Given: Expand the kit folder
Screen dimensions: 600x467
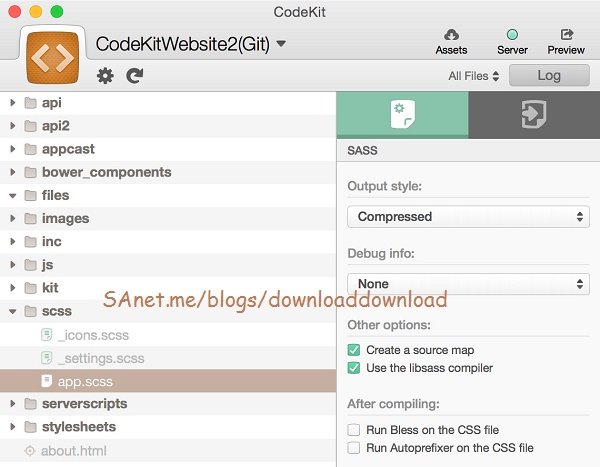Looking at the screenshot, I should pos(13,288).
